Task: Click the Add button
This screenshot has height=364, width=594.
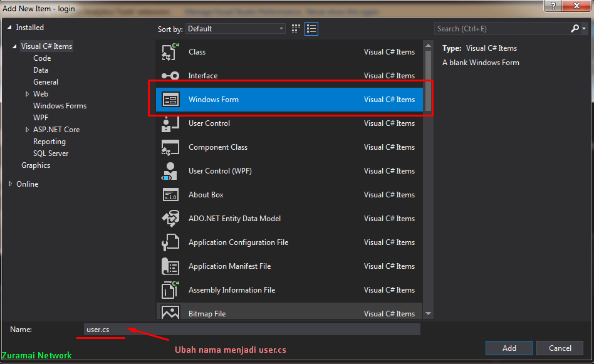Action: pyautogui.click(x=508, y=348)
